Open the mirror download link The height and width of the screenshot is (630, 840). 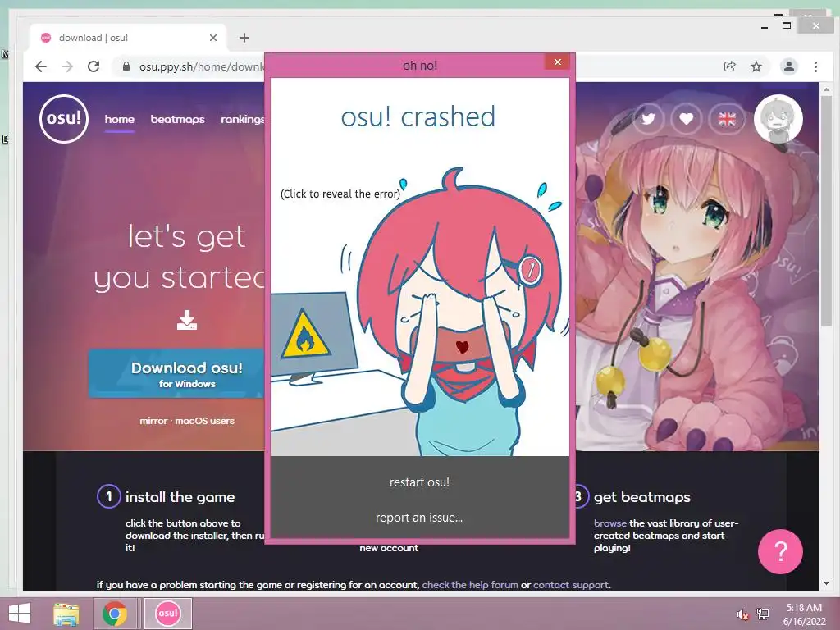[x=153, y=421]
